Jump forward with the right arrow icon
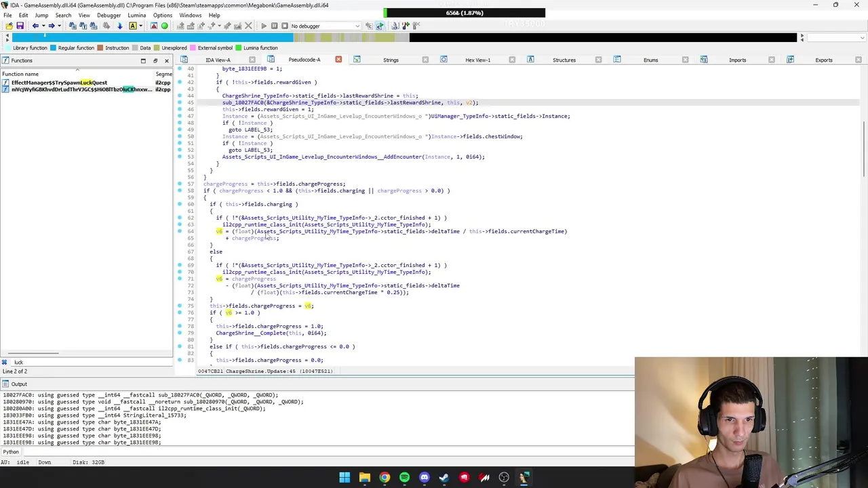The width and height of the screenshot is (868, 488). tap(51, 26)
